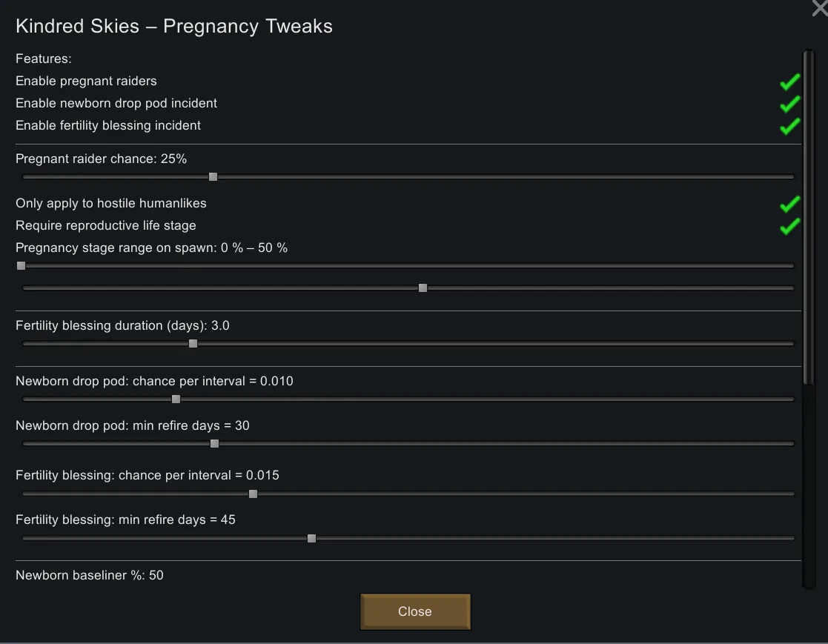Viewport: 828px width, 644px height.
Task: Click the Enable pregnant raiders label
Action: tap(86, 82)
